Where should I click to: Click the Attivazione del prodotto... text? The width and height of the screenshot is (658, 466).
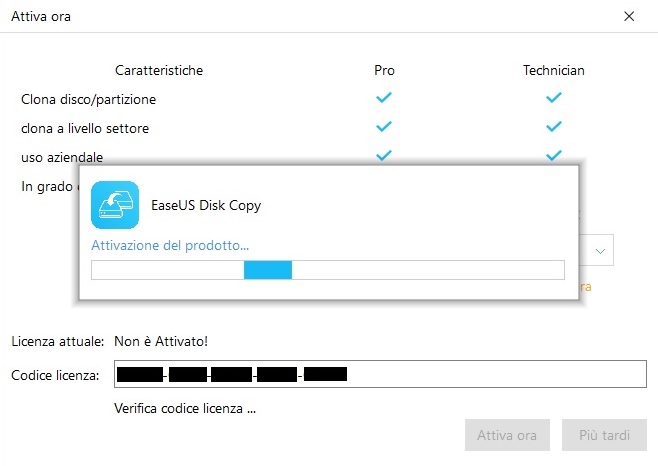coord(170,245)
